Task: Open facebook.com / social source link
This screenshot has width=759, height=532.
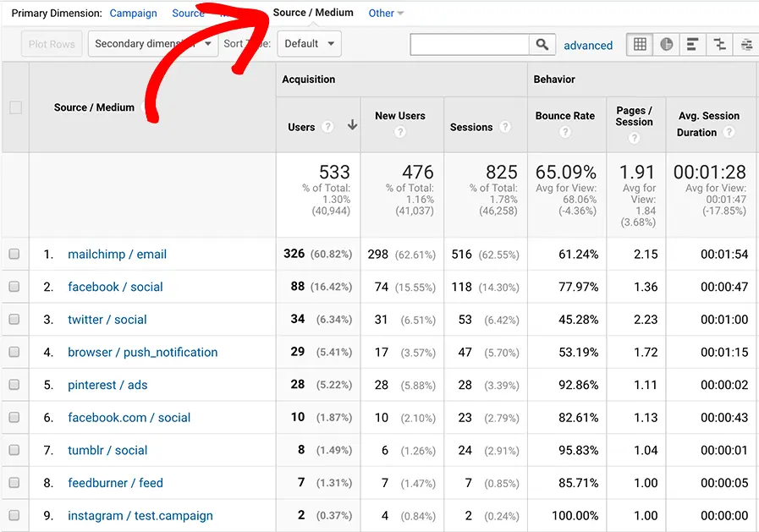Action: click(x=129, y=417)
